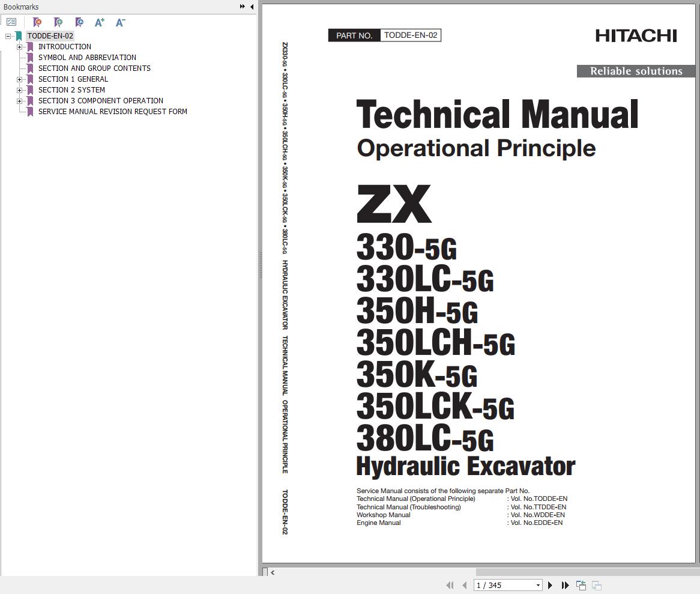Viewport: 700px width, 594px height.
Task: Click the document horizontal scrollbar thumb
Action: click(588, 572)
